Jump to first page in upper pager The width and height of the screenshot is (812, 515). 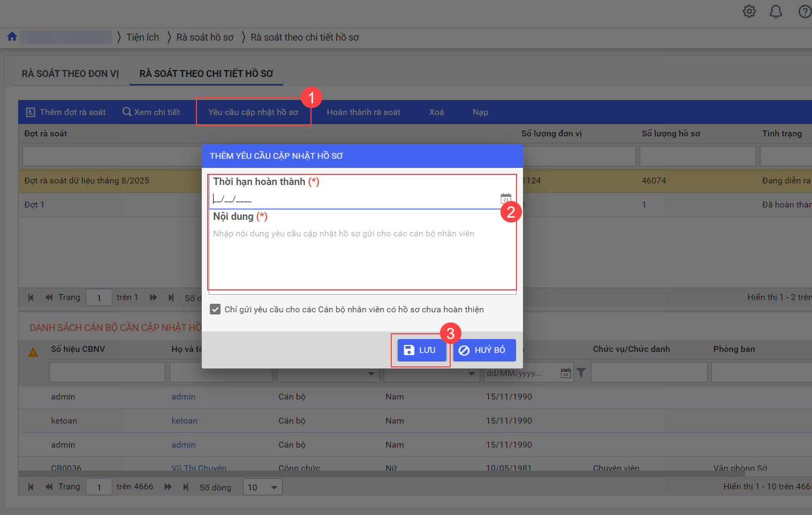click(x=31, y=297)
